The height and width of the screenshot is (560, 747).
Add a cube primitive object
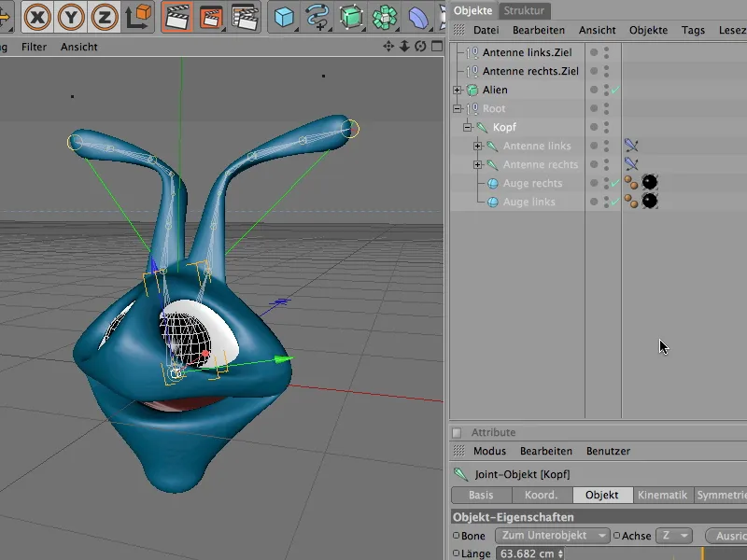tap(285, 17)
